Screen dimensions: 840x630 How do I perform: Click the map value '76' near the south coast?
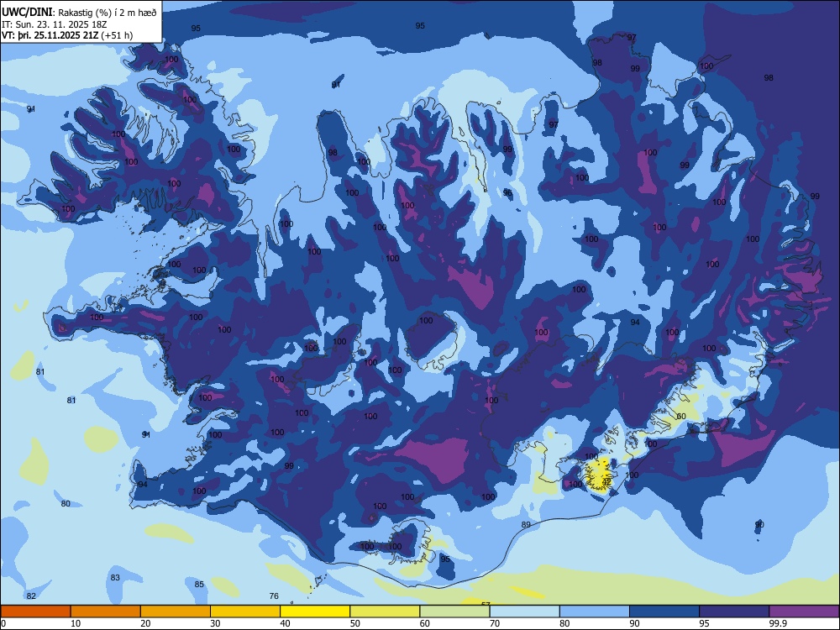coord(274,596)
